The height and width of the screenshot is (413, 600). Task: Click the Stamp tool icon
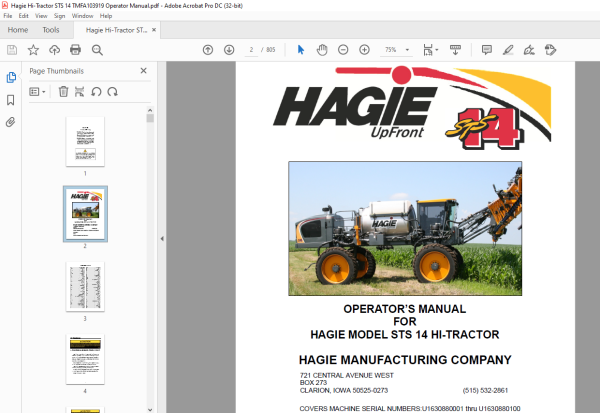click(x=550, y=50)
